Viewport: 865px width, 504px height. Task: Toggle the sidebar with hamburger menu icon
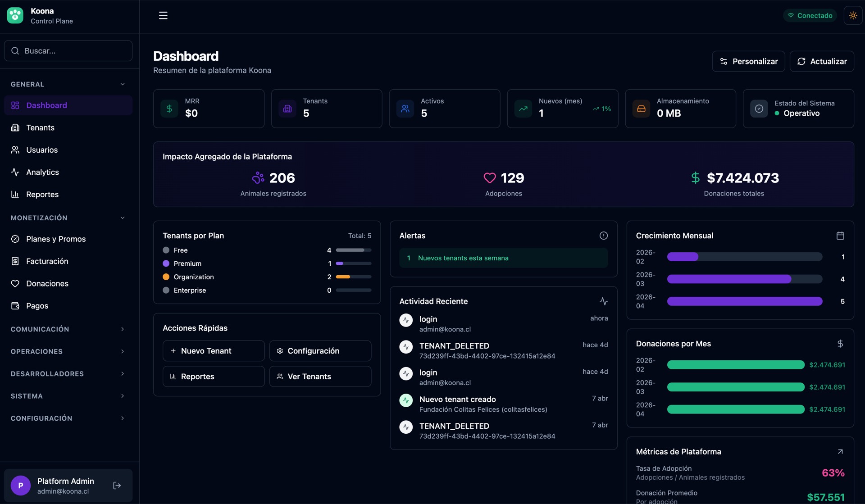[163, 15]
